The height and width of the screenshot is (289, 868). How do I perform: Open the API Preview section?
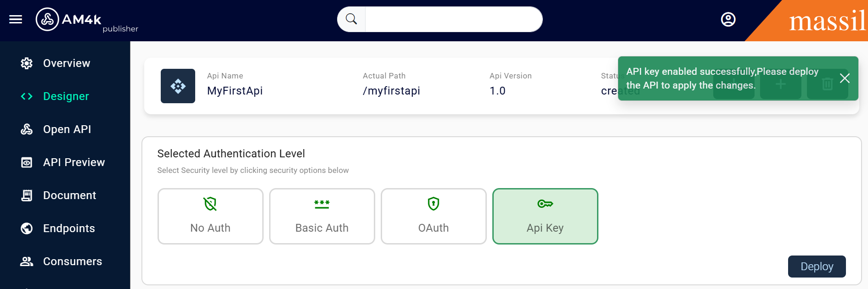73,162
